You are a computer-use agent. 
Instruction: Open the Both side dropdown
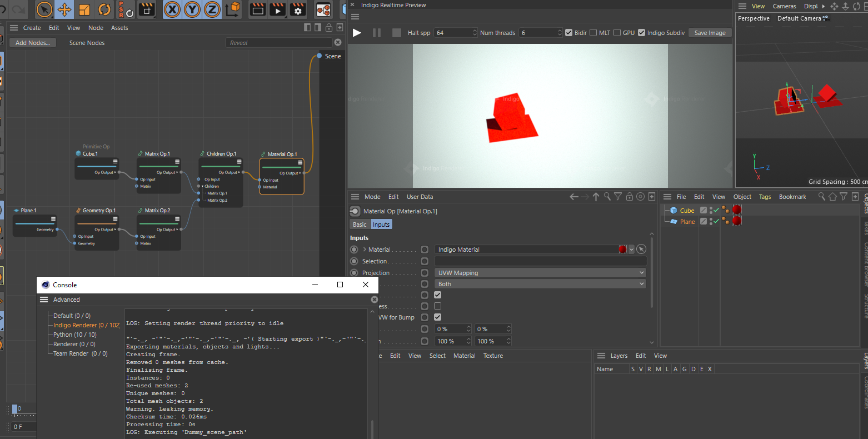coord(540,284)
